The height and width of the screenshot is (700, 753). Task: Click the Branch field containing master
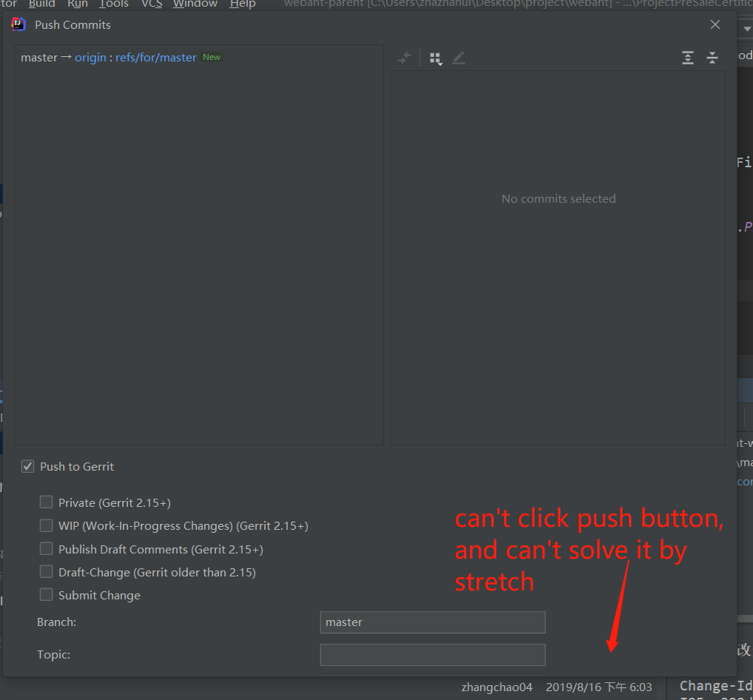point(433,622)
